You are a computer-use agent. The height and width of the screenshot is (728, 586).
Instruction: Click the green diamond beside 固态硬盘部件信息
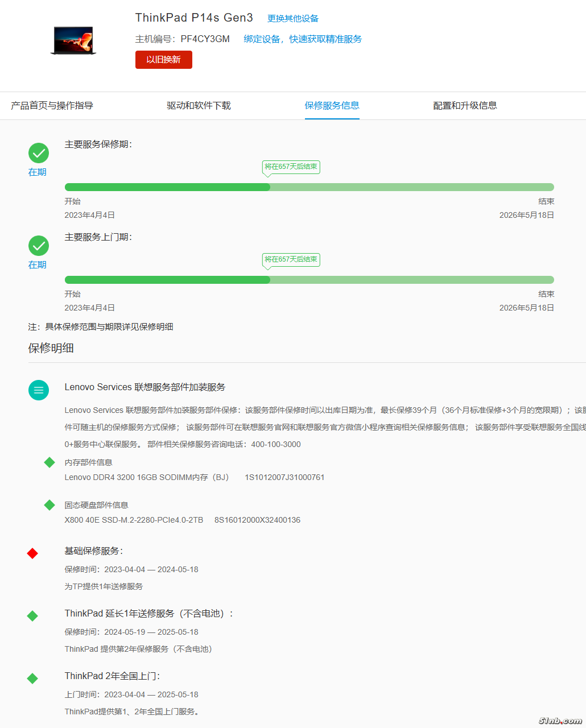(x=49, y=505)
